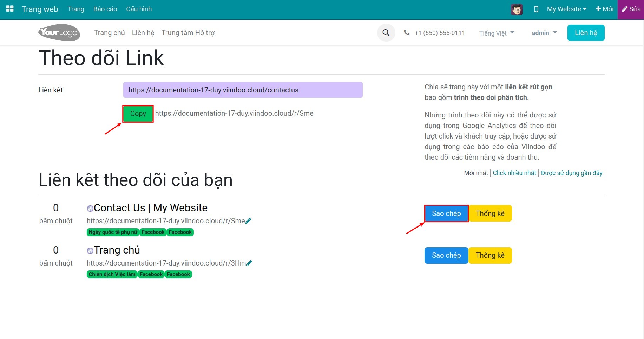
Task: Click the Ngày quốc tế phụ nữ tag
Action: coord(113,232)
